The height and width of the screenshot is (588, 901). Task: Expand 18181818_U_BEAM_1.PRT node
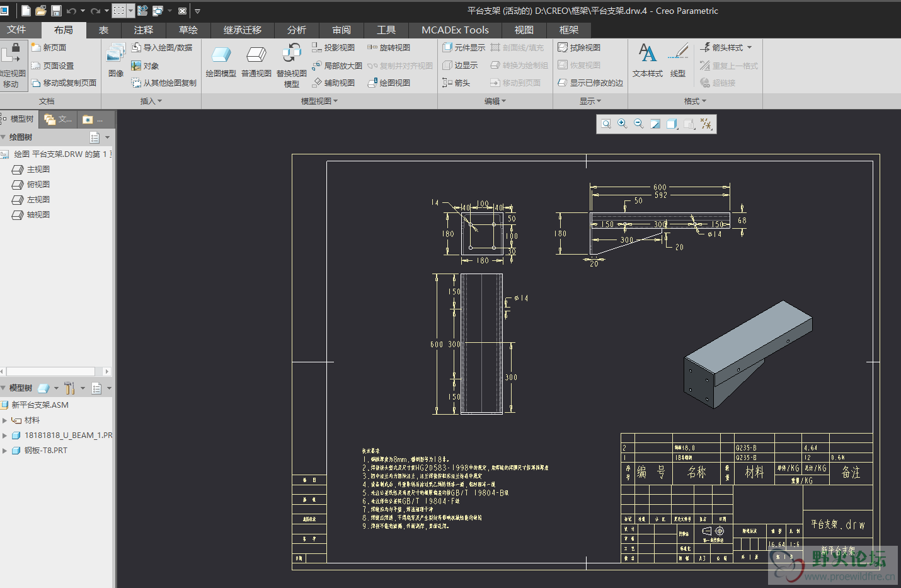coord(5,435)
